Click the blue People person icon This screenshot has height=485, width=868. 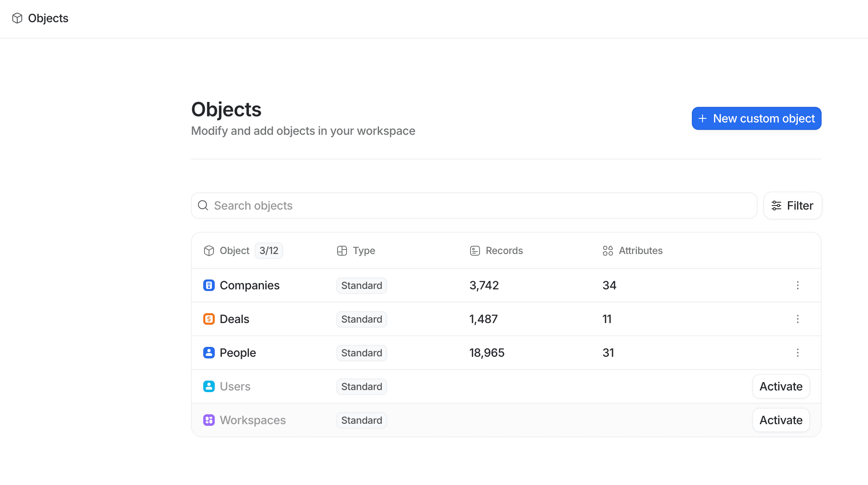click(209, 352)
